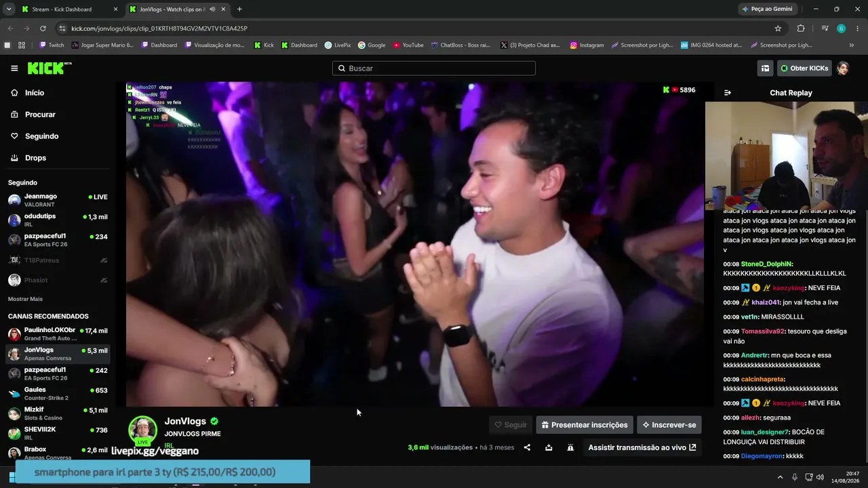
Task: Go back in browser history
Action: pyautogui.click(x=10, y=28)
